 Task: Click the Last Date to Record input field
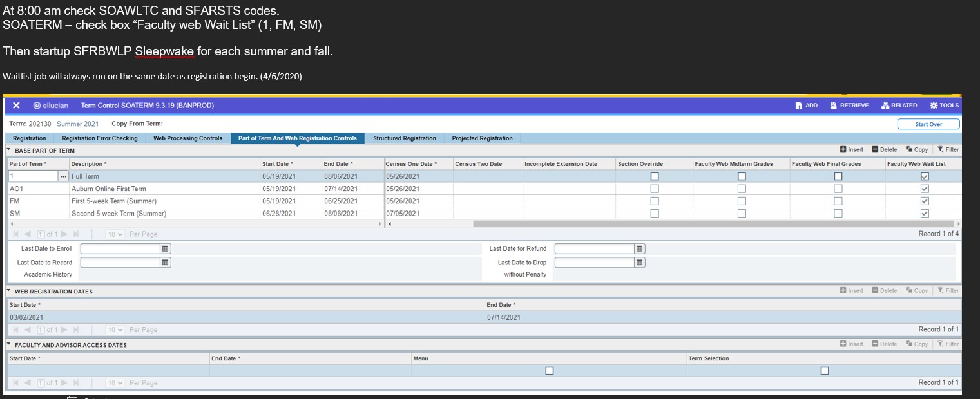click(x=120, y=263)
